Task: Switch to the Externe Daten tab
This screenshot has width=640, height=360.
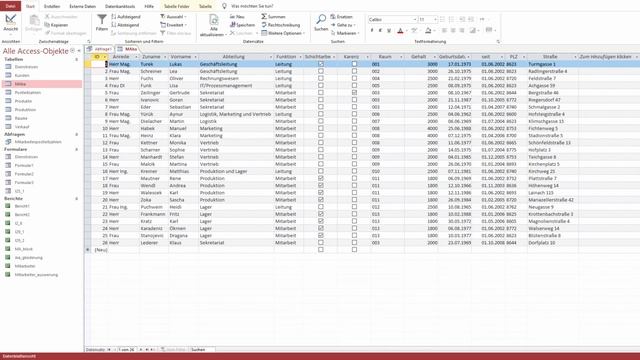Action: [82, 6]
